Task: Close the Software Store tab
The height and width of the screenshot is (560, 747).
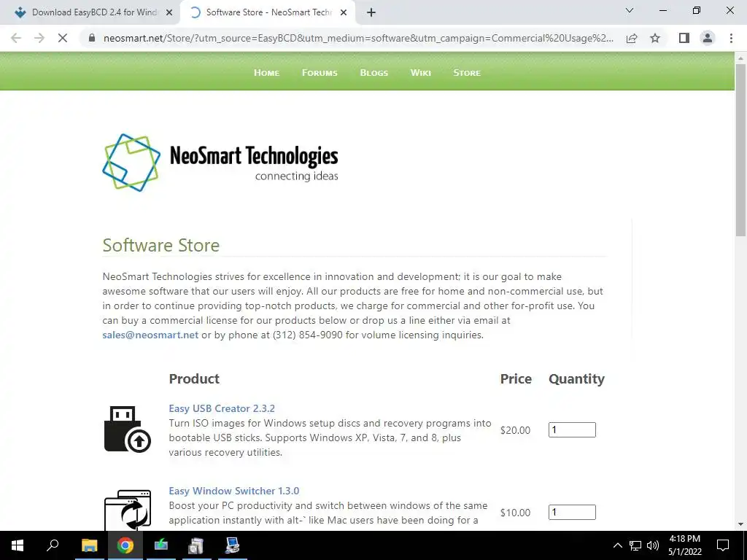Action: point(344,12)
